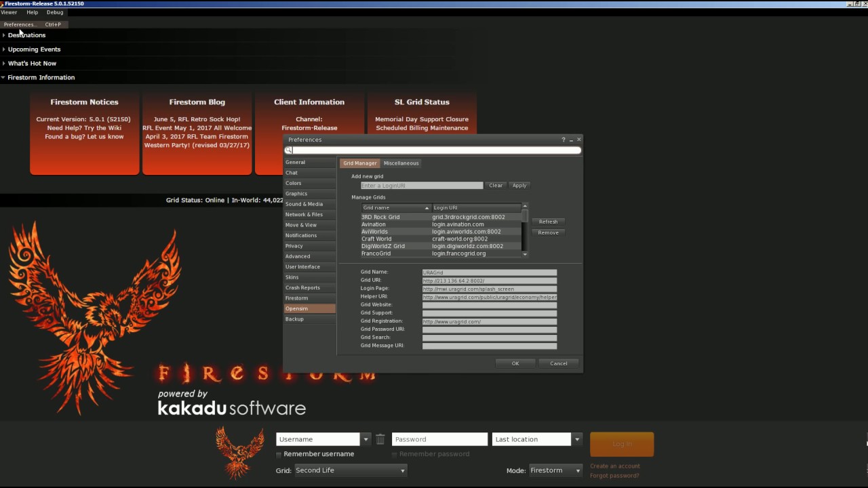Click Apply to add the new grid
The image size is (868, 488).
pos(519,186)
